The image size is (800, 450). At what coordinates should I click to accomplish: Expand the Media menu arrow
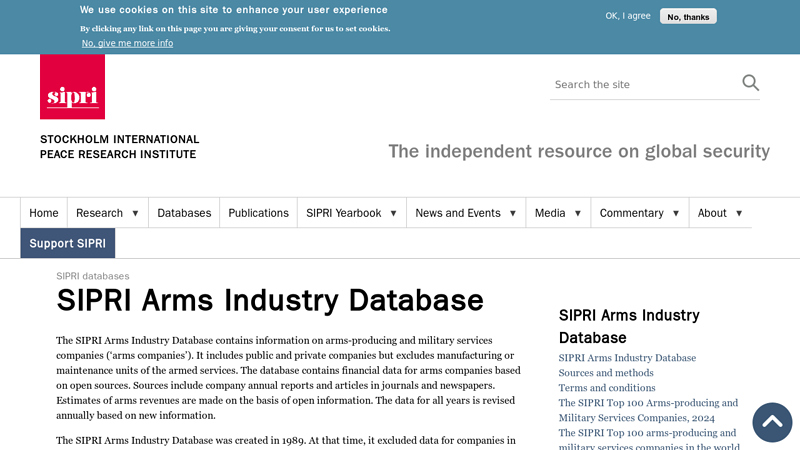tap(578, 213)
